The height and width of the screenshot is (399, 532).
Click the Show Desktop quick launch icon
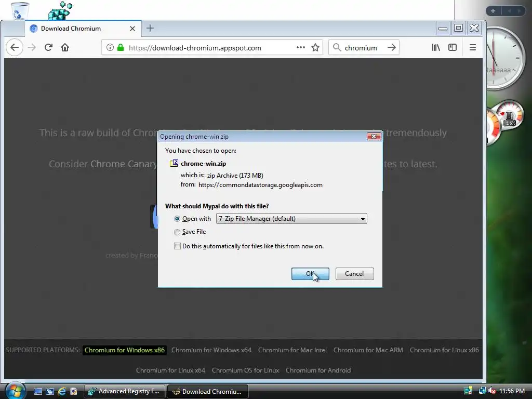tap(37, 392)
